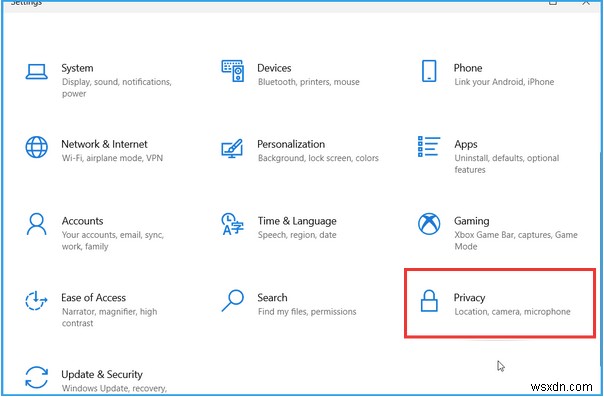Open the Privacy heading
This screenshot has width=604, height=397.
tap(470, 298)
